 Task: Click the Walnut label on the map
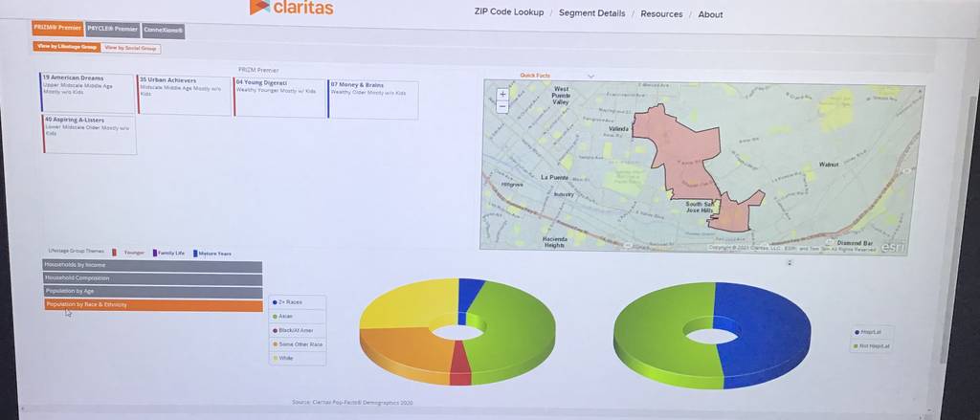pos(829,165)
